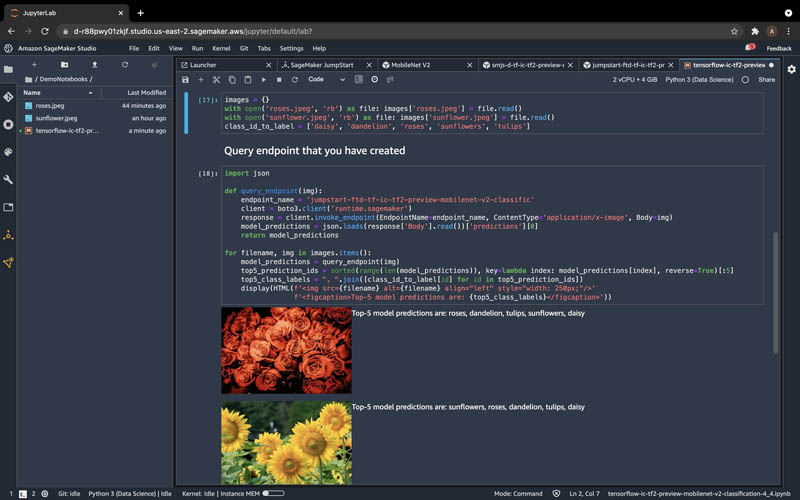This screenshot has height=500, width=800.
Task: Cut the selected cell
Action: 216,80
